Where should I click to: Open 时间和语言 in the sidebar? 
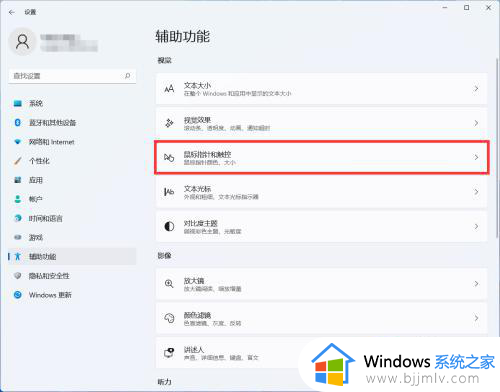(72, 218)
